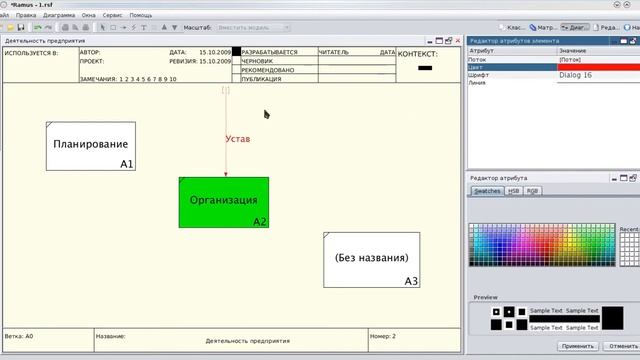Open the Помощь menu
The width and height of the screenshot is (640, 360).
tap(141, 15)
